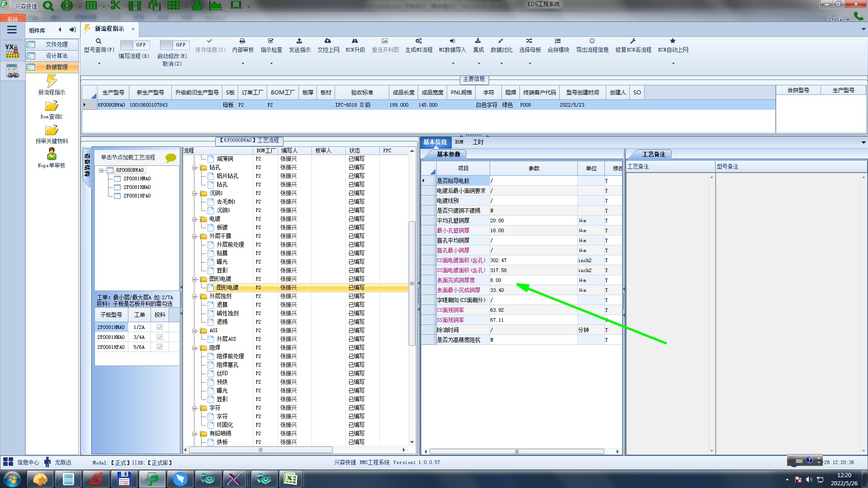
Task: Click the 生成MI流程 gears icon
Action: 419,41
